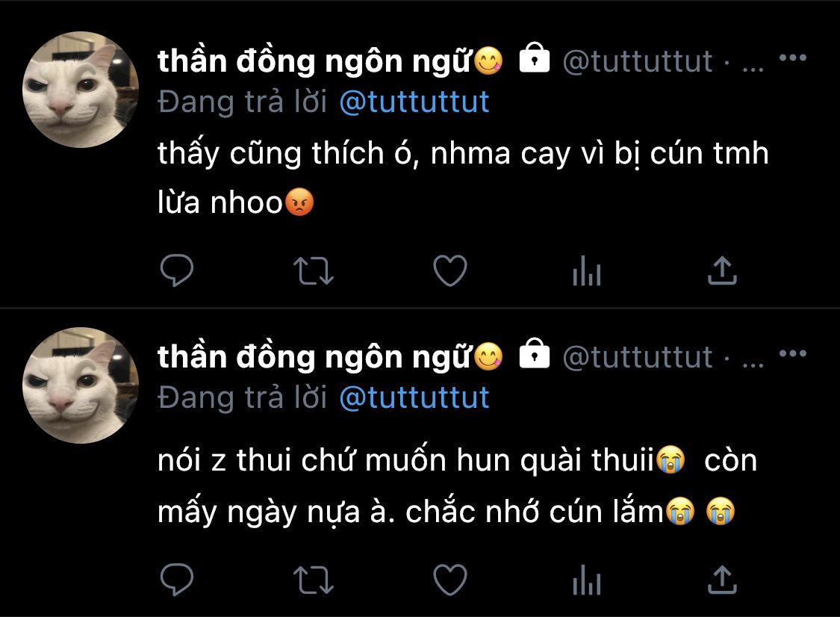
Task: Retweet the second tweet about "nhớ cún"
Action: (x=314, y=580)
